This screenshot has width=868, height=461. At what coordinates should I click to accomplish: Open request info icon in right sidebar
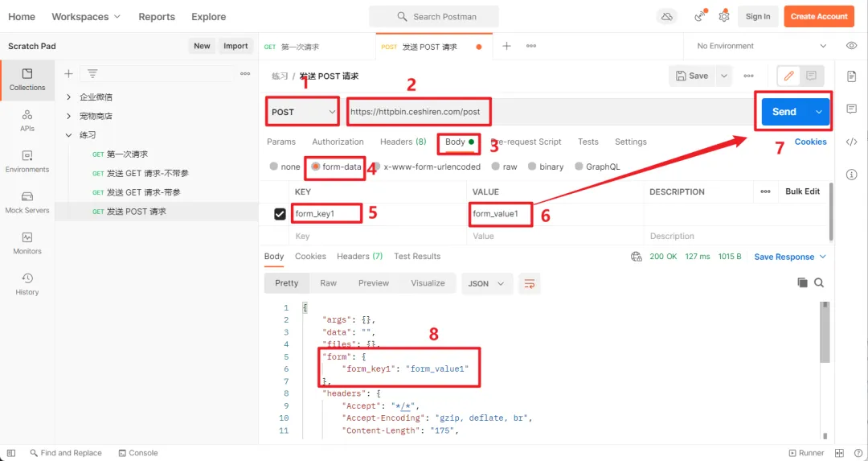point(851,175)
